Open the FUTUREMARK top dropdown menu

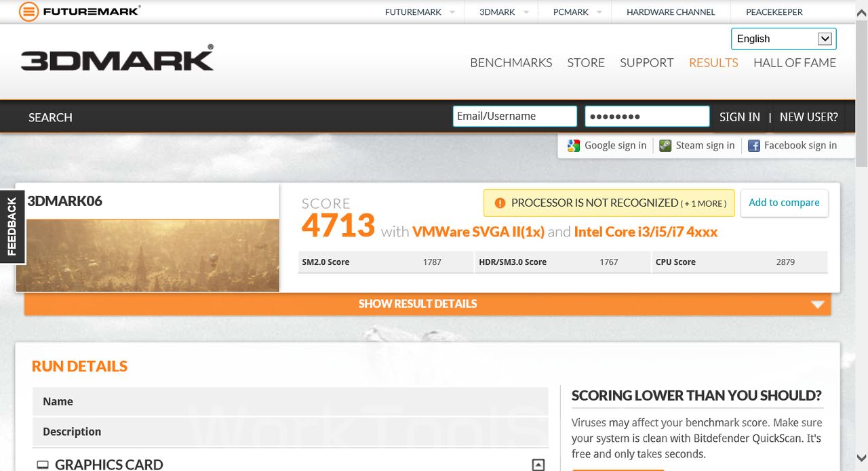420,12
